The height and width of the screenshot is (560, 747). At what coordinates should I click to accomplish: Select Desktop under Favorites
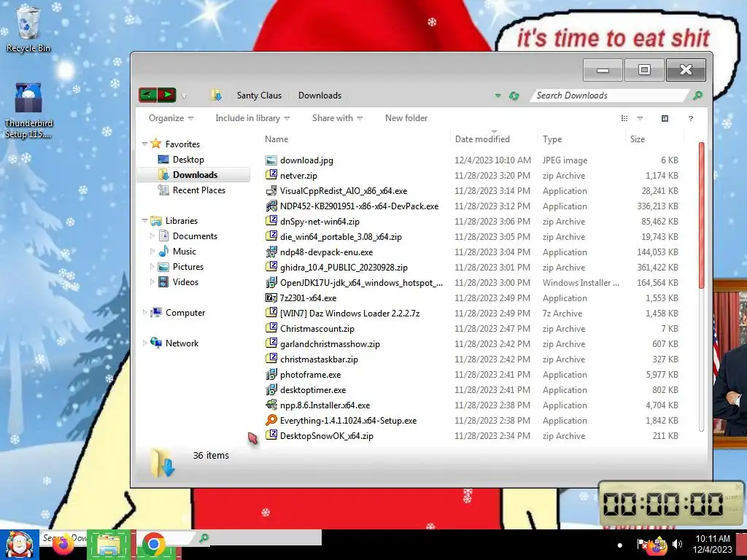[188, 160]
